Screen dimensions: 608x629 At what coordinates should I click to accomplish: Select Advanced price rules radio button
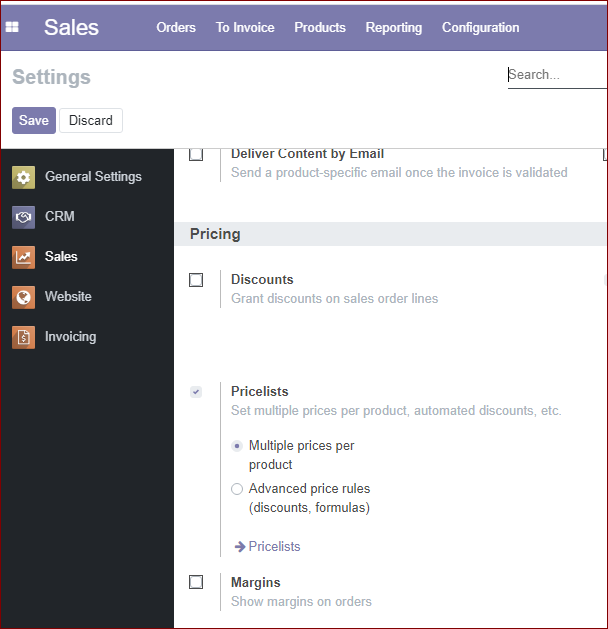click(x=237, y=489)
